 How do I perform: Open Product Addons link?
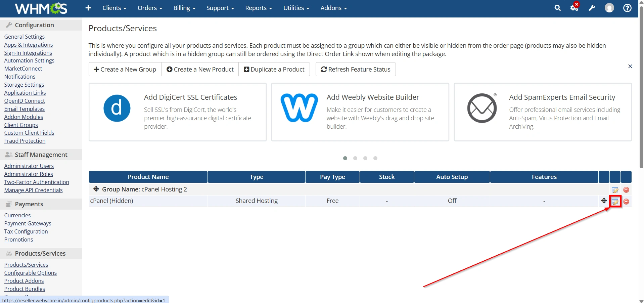point(24,281)
